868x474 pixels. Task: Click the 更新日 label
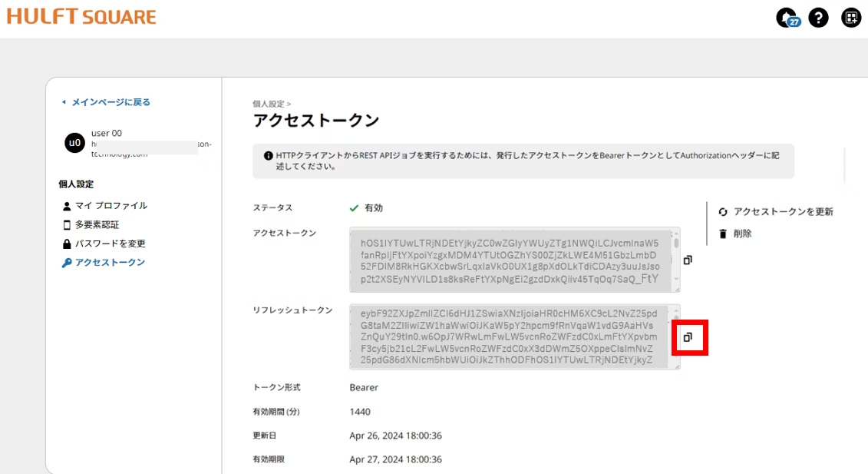click(x=265, y=436)
